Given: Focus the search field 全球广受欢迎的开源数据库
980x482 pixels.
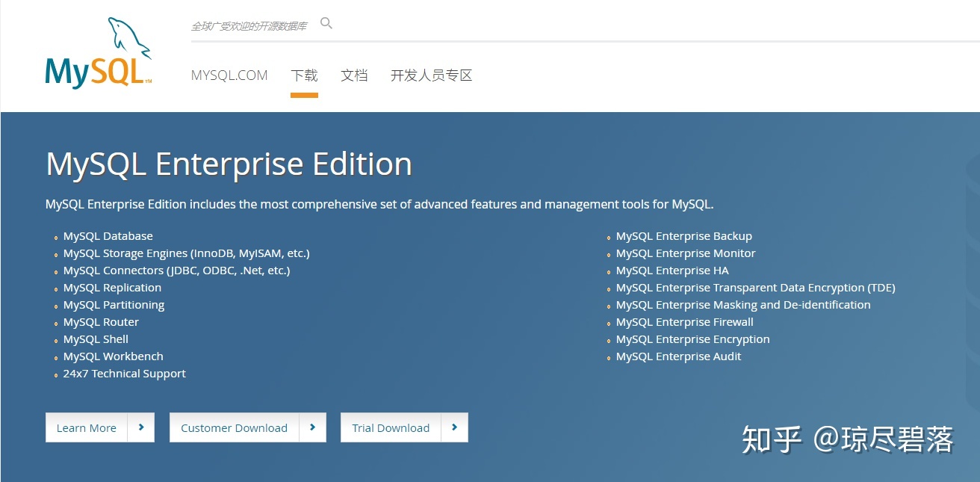Looking at the screenshot, I should tap(249, 25).
